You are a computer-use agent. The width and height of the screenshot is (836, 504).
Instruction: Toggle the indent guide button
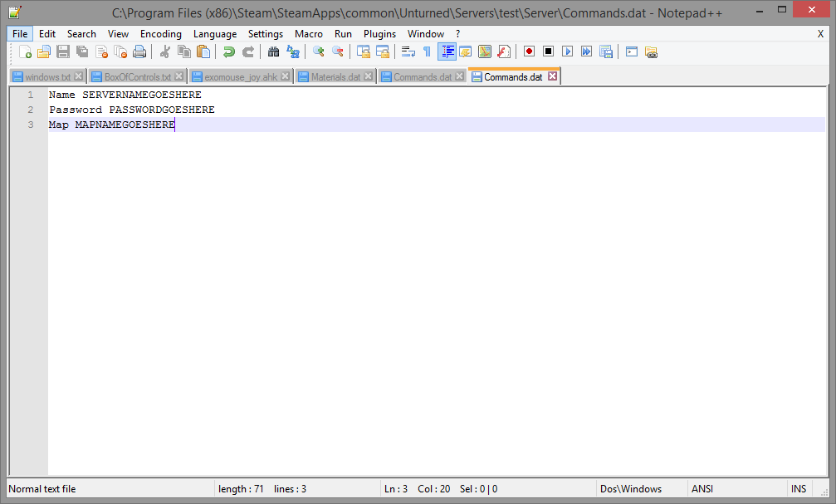click(x=447, y=51)
